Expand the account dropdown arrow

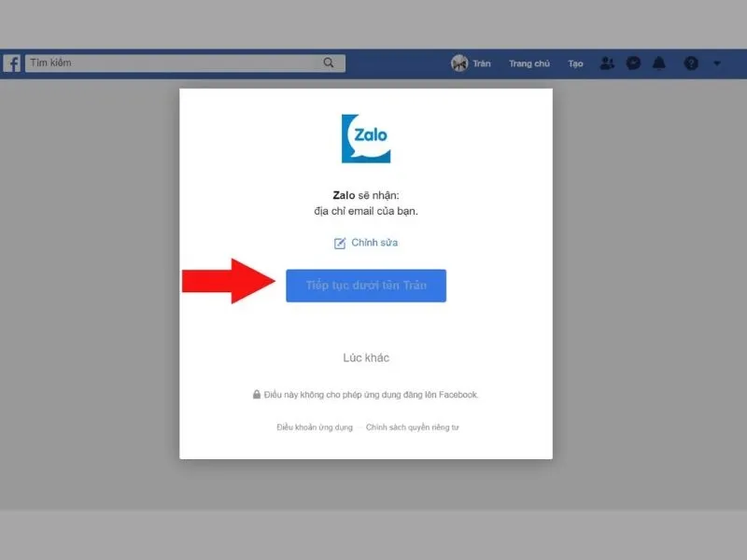click(x=716, y=63)
